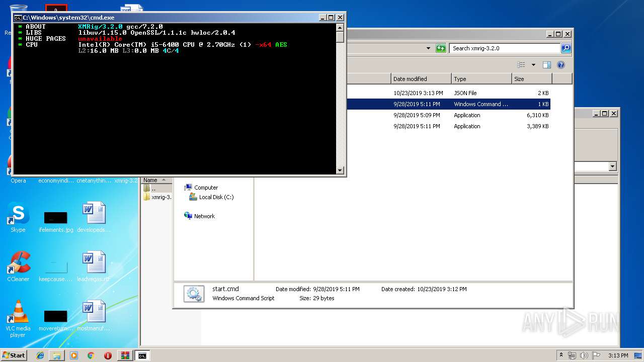Click the volume speaker tray icon
This screenshot has height=362, width=644.
584,355
